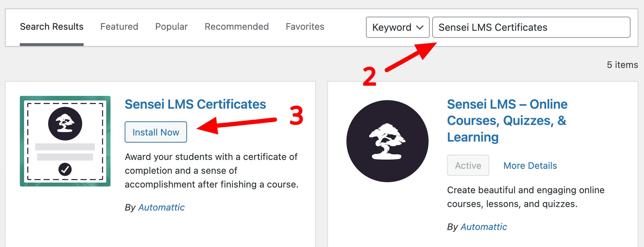Click the "5 items" results count
The height and width of the screenshot is (247, 644).
[622, 65]
